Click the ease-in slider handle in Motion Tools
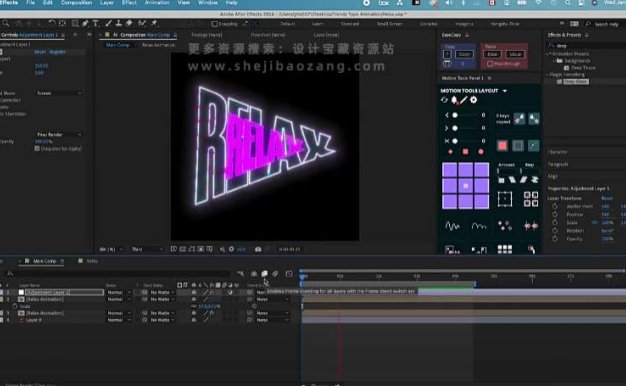Viewport: 626px width, 386px height. coord(455,115)
